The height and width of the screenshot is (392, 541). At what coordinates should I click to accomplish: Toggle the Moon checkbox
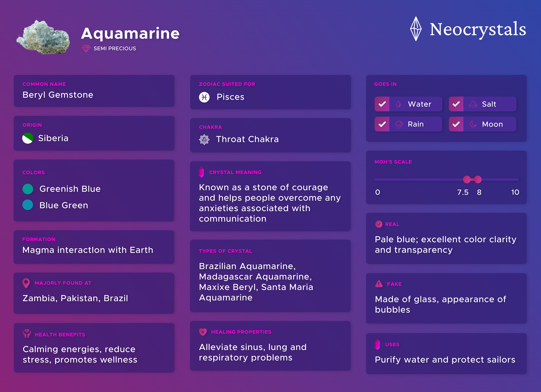pos(456,124)
